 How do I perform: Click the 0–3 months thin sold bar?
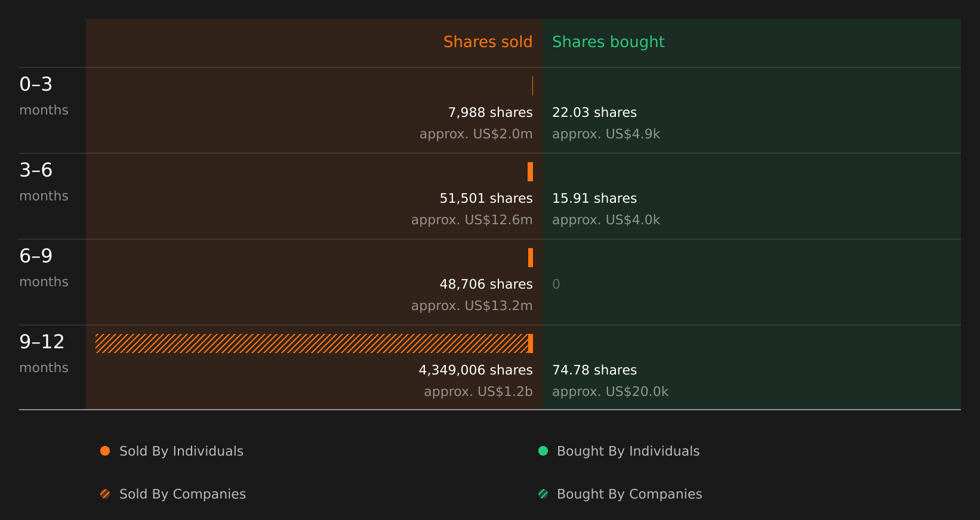(532, 86)
